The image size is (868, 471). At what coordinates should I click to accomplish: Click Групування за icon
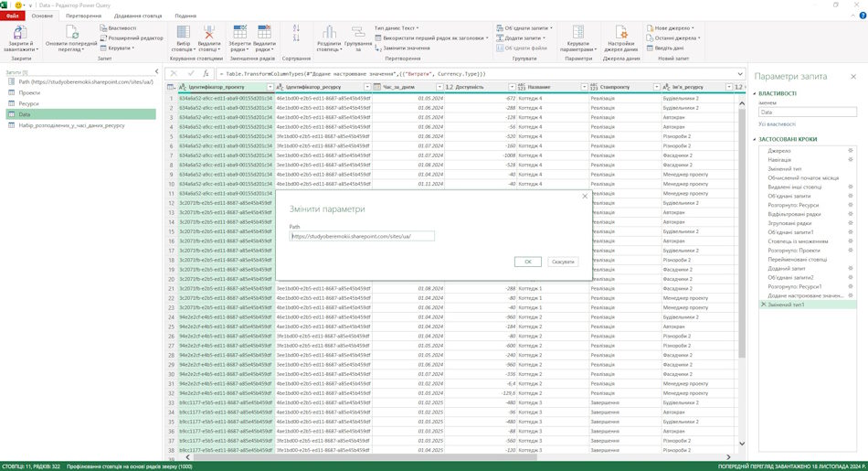(358, 32)
